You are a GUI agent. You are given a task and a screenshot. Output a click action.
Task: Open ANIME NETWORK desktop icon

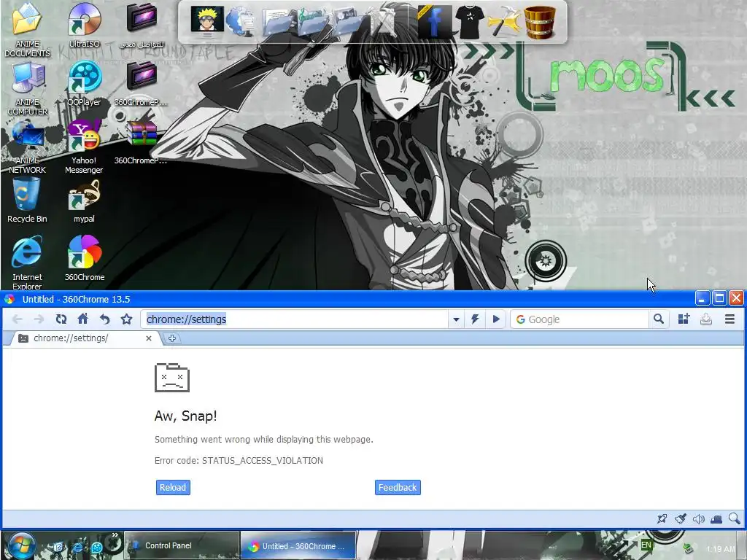(27, 147)
